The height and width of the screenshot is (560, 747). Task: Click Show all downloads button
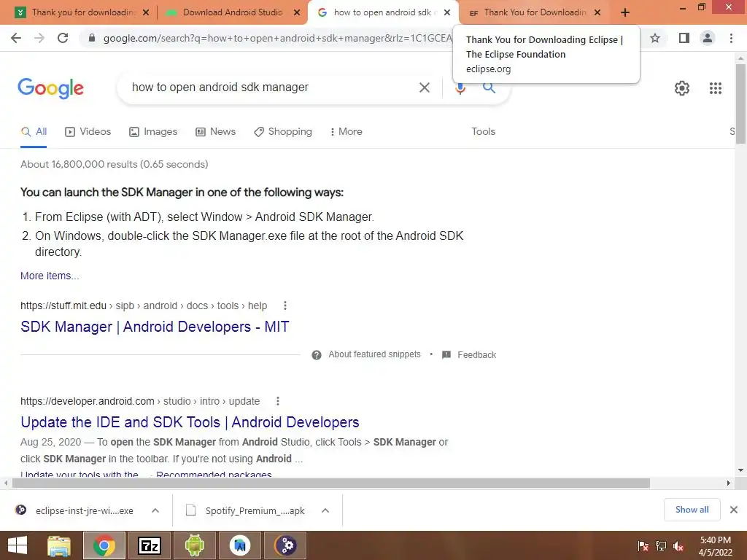pos(692,510)
